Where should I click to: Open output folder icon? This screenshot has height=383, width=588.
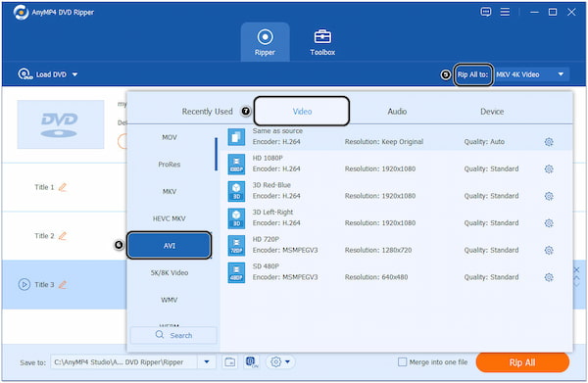230,362
